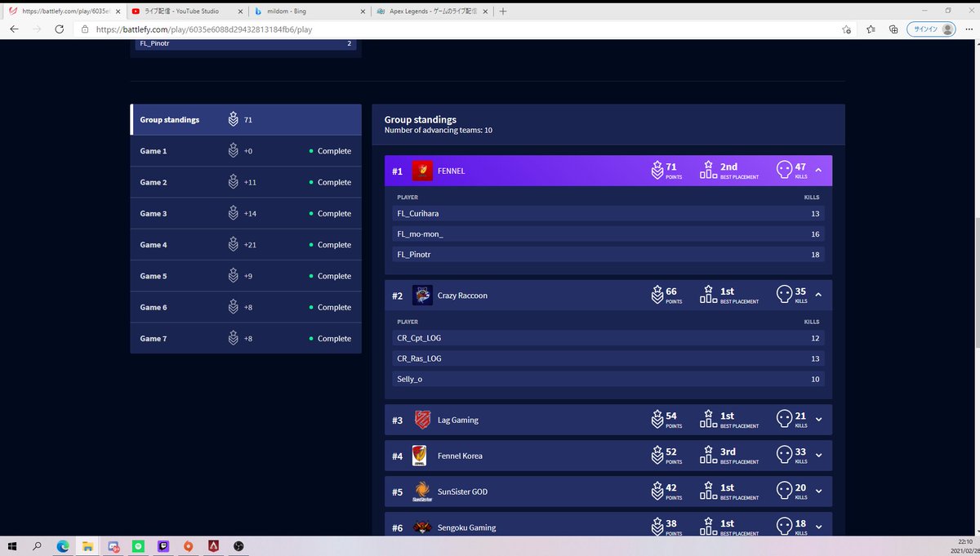Viewport: 980px width, 556px height.
Task: Open Game 3 results
Action: pos(246,213)
